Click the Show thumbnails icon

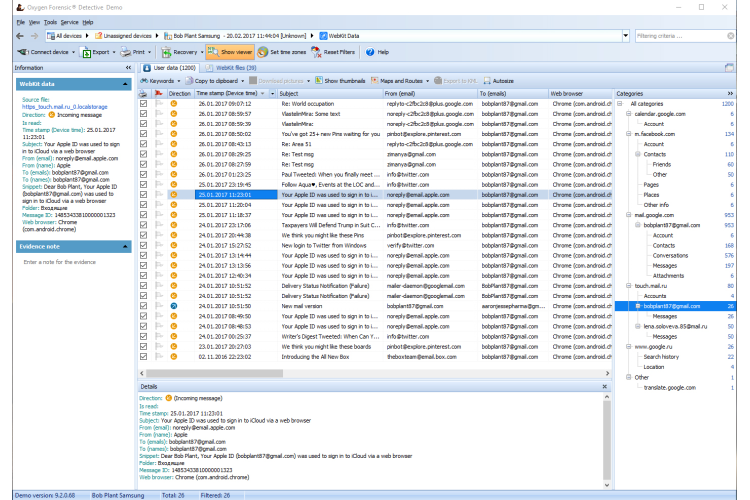318,80
